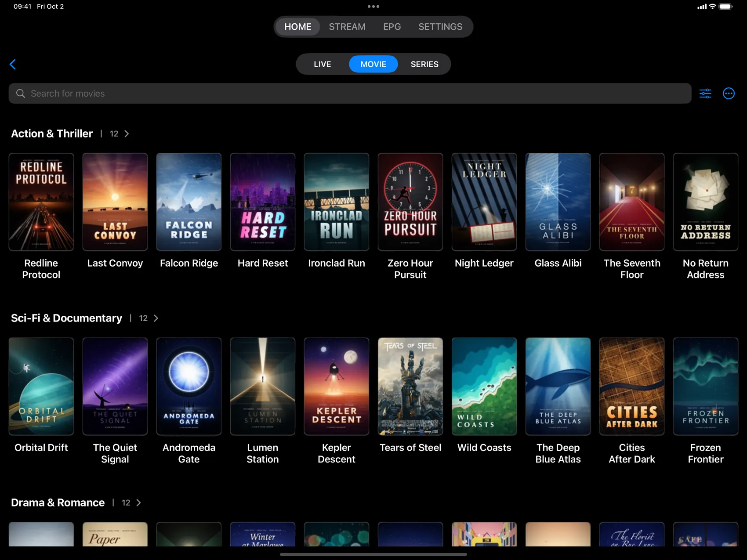
Task: Go back using the blue chevron arrow
Action: pyautogui.click(x=13, y=64)
